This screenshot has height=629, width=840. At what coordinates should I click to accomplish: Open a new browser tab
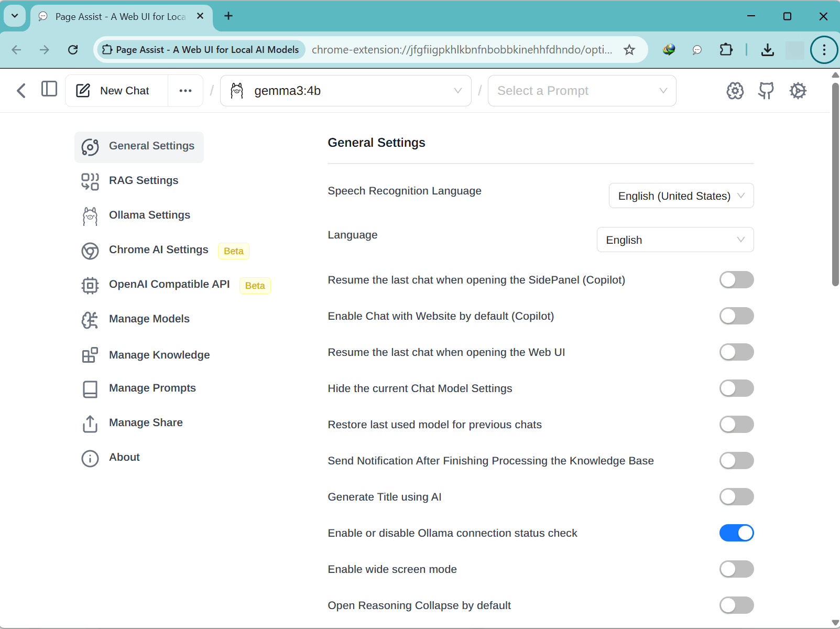tap(228, 16)
